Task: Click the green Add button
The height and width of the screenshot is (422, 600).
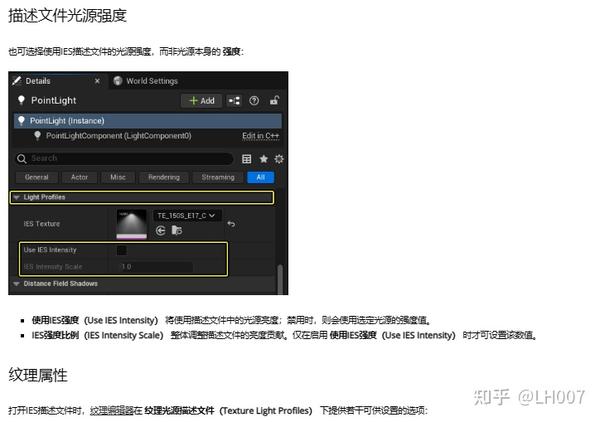Action: pos(202,101)
